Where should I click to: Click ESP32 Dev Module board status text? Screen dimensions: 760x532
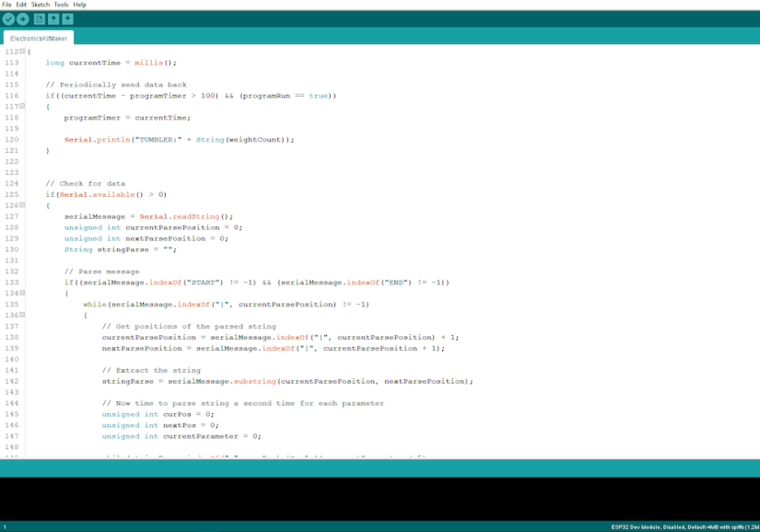tap(684, 527)
